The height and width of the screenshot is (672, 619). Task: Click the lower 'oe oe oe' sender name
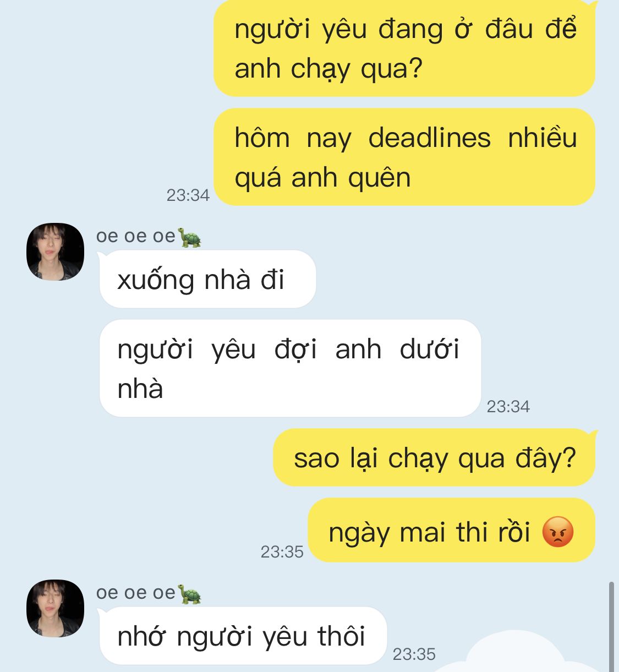(136, 593)
